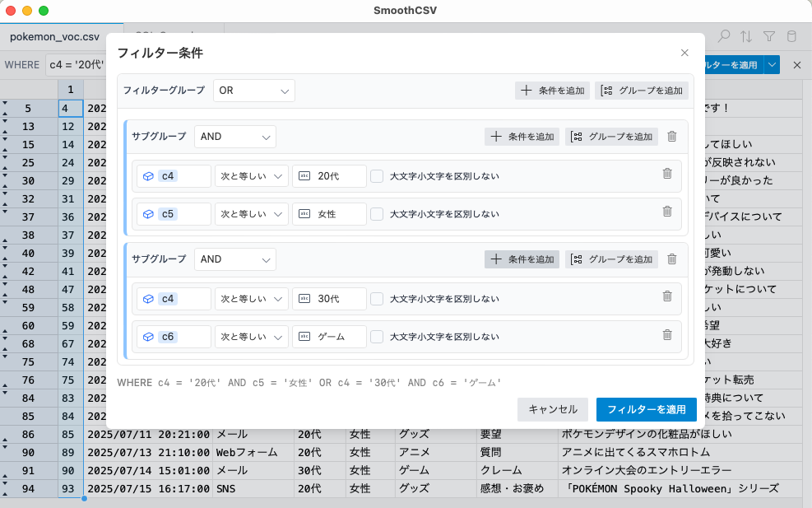Click グループを追加 in the first subgroup

[611, 137]
